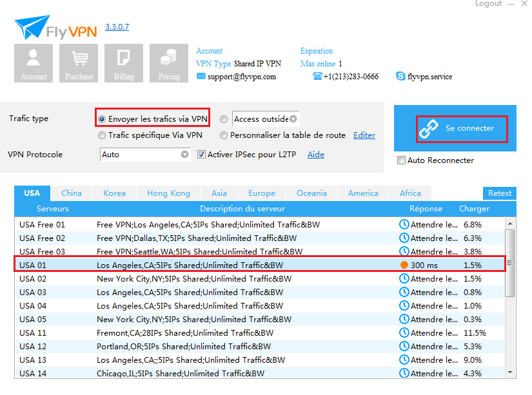This screenshot has height=395, width=532.
Task: Switch to the Korea tab
Action: tap(114, 193)
